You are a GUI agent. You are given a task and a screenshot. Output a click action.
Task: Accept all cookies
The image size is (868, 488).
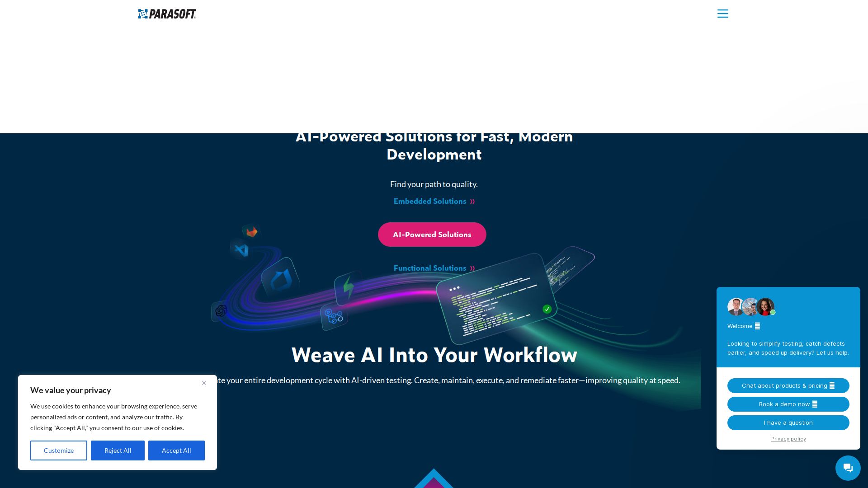coord(176,450)
